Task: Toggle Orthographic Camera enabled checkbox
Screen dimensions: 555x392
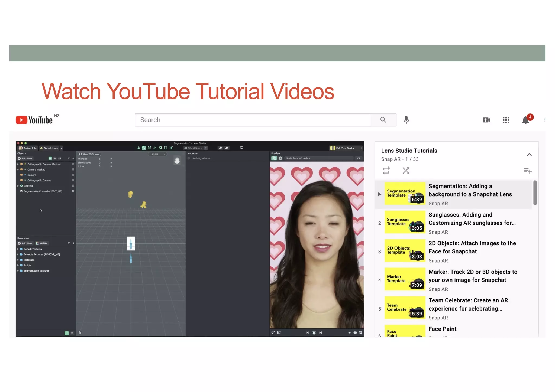Action: coord(73,180)
